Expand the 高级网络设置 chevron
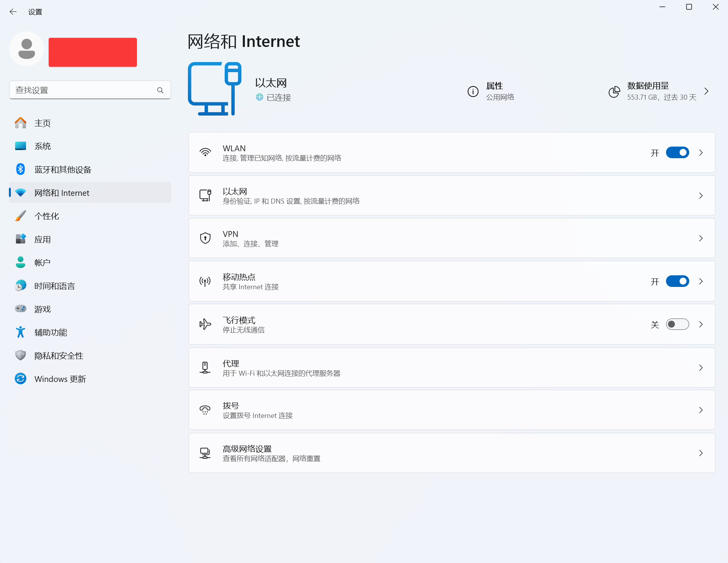Image resolution: width=728 pixels, height=563 pixels. [x=700, y=453]
